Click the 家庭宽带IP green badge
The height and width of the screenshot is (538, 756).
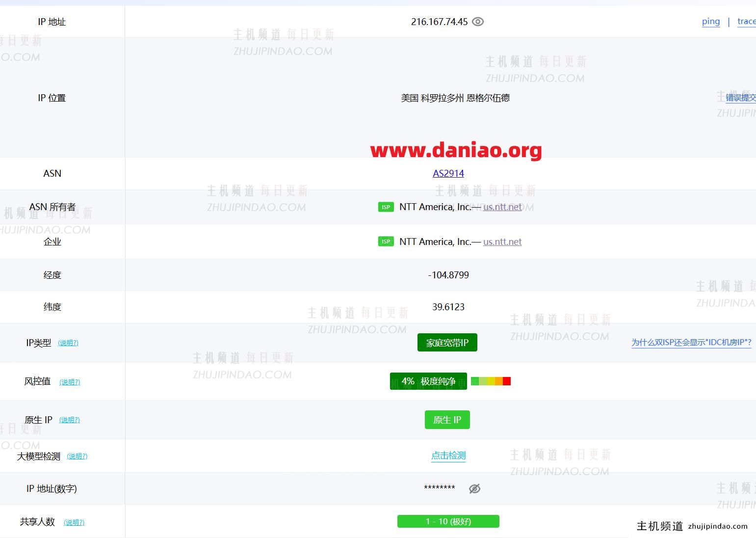(x=447, y=343)
